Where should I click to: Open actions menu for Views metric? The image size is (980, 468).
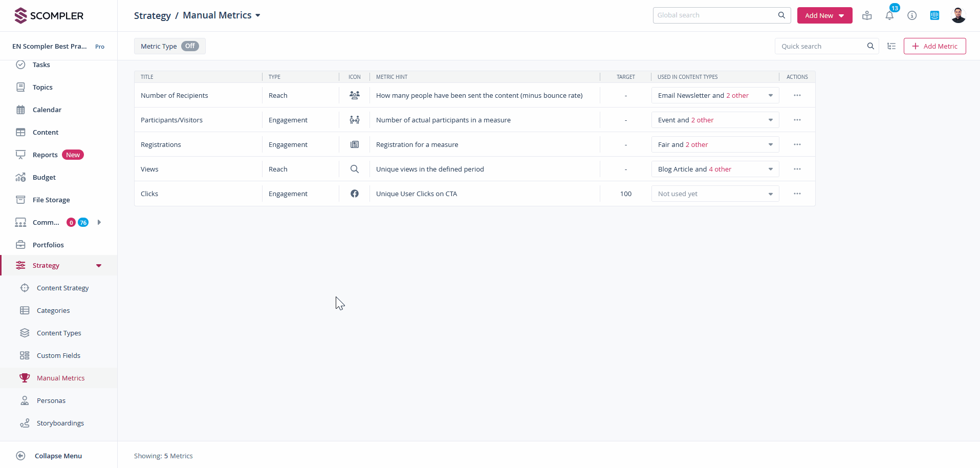click(x=797, y=169)
